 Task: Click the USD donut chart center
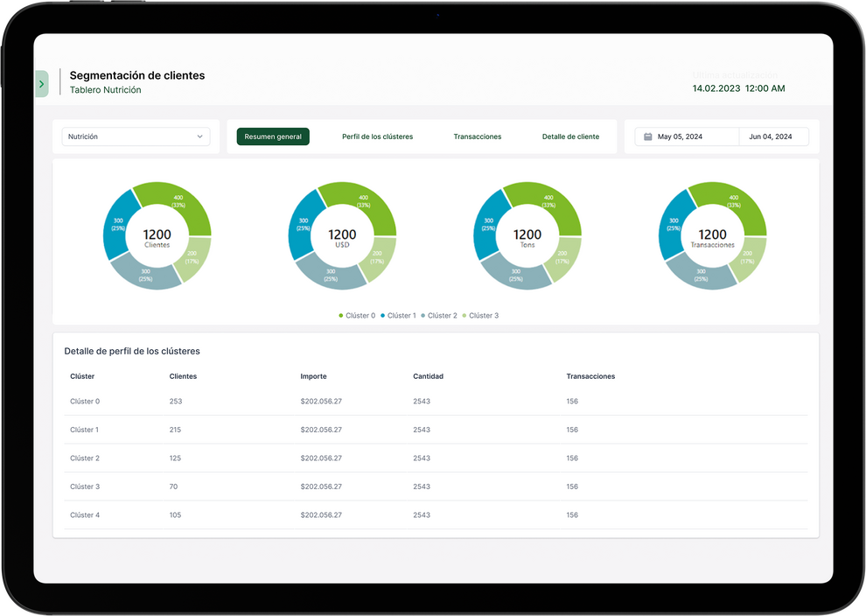coord(342,236)
